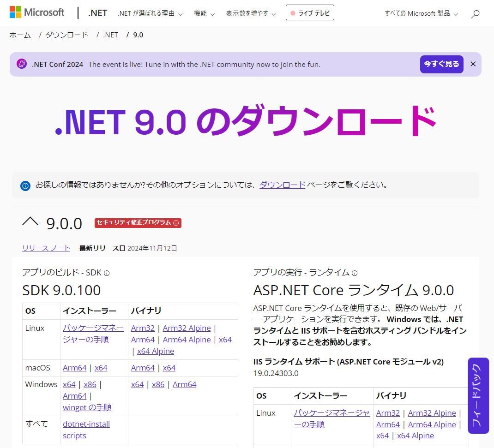Open the search magnifier icon

(475, 13)
